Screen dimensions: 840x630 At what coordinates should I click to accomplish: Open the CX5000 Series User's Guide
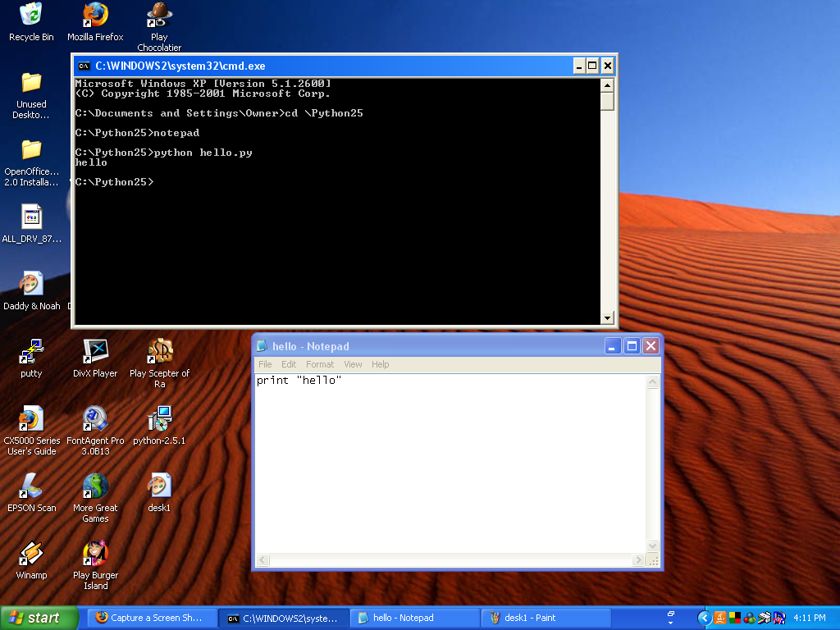(31, 418)
